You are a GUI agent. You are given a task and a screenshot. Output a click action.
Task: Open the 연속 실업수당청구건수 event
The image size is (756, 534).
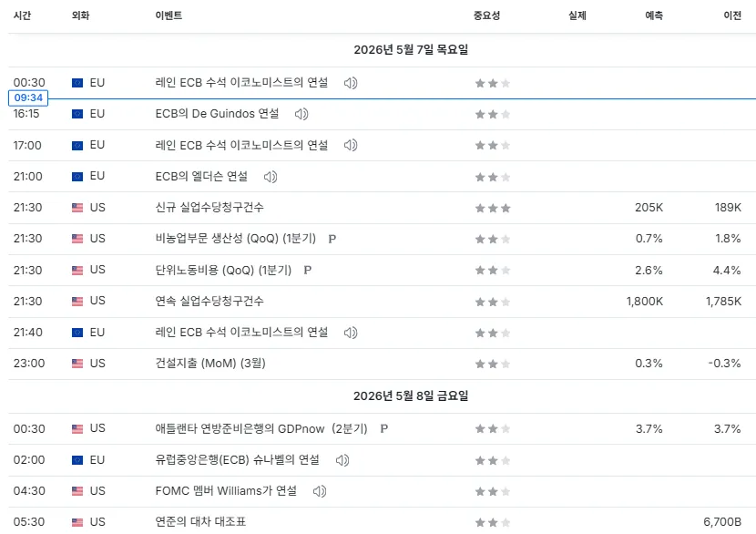click(x=209, y=301)
